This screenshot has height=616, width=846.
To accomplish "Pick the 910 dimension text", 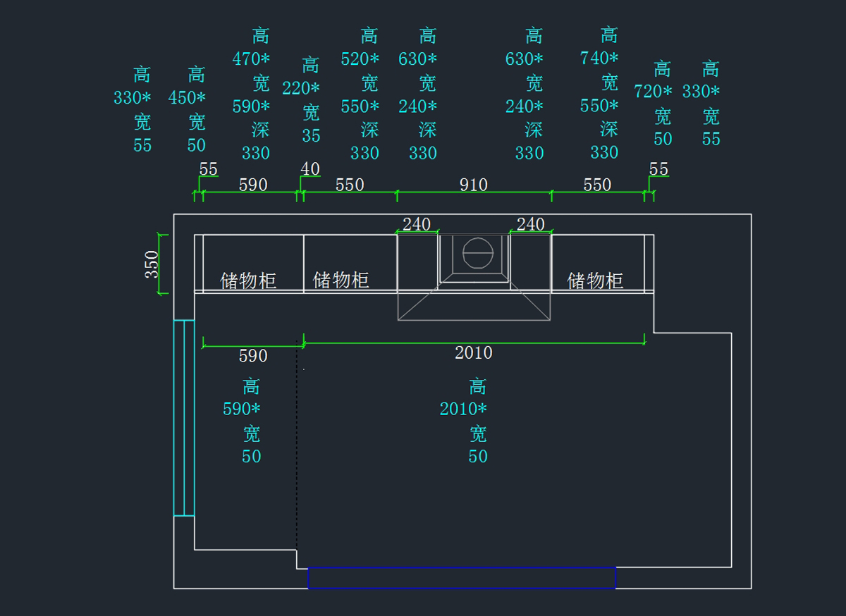I will [473, 185].
